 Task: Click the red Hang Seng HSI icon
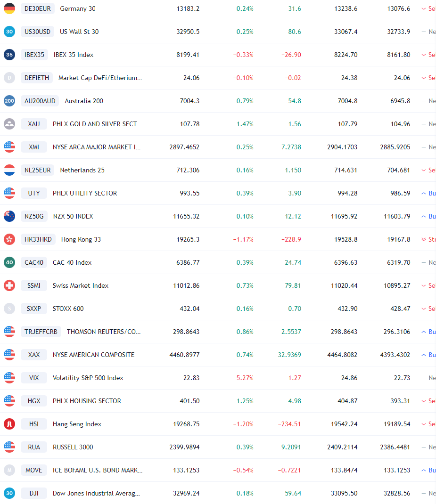[9, 424]
